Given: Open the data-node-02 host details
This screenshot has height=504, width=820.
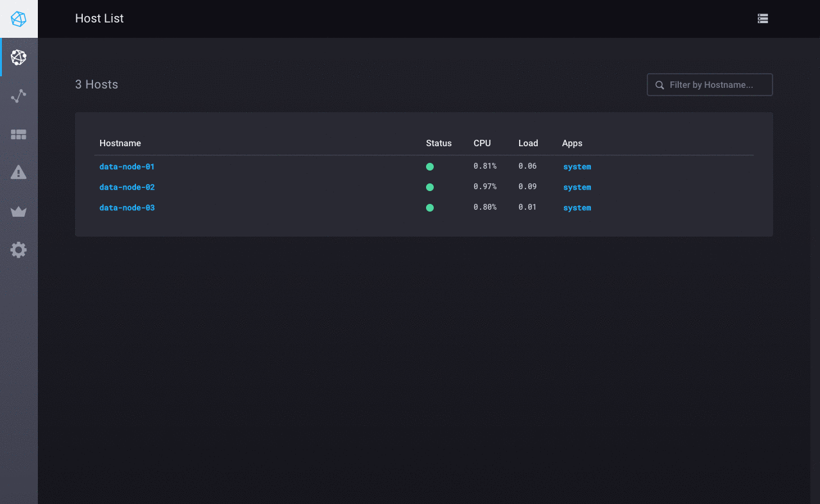Looking at the screenshot, I should click(126, 187).
